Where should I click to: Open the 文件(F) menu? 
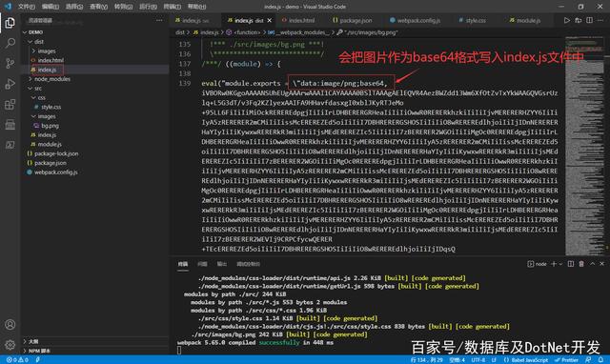coord(27,7)
